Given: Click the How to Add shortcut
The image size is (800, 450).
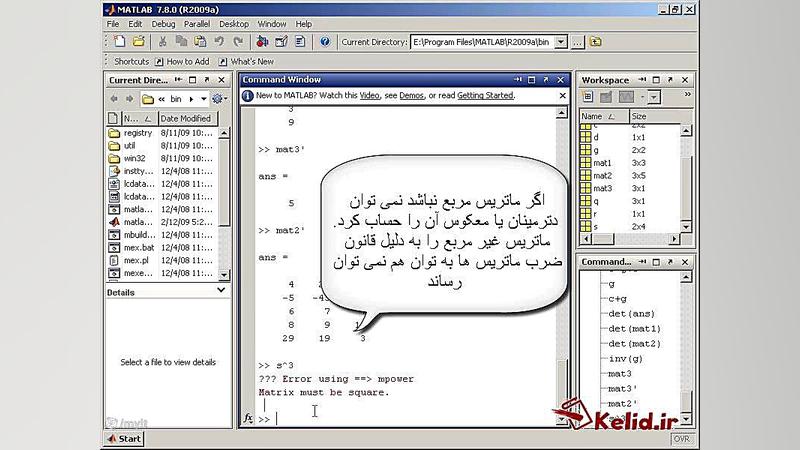Looking at the screenshot, I should [x=182, y=61].
